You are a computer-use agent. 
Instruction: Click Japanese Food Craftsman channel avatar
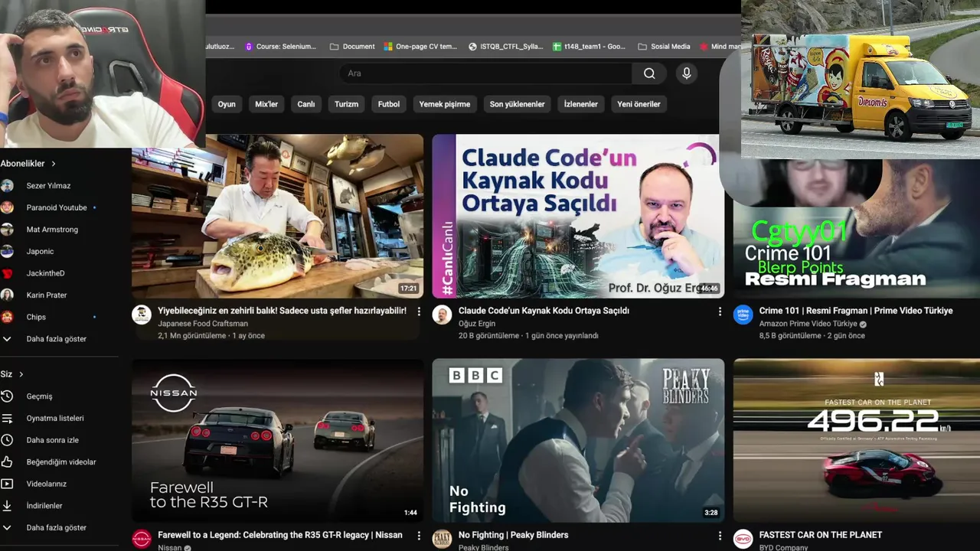[x=142, y=315]
